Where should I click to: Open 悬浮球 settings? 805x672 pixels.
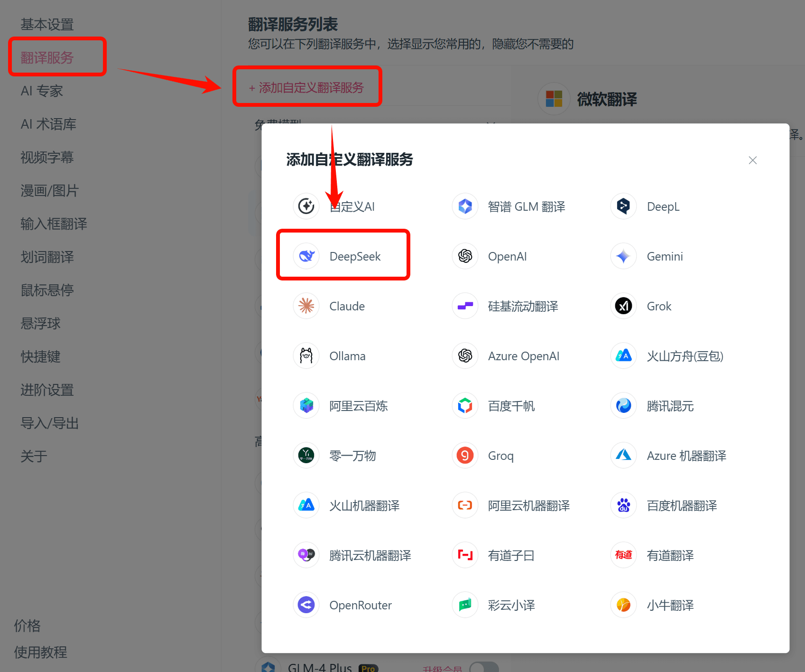(40, 324)
